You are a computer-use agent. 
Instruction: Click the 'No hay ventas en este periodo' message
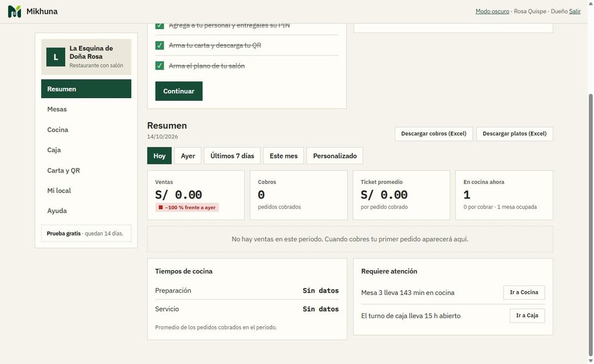tap(350, 239)
